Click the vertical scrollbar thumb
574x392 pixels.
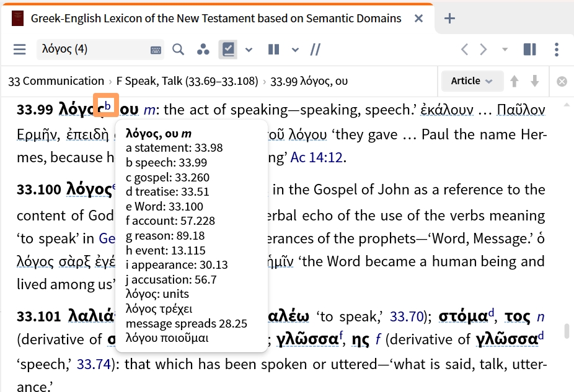tap(567, 331)
